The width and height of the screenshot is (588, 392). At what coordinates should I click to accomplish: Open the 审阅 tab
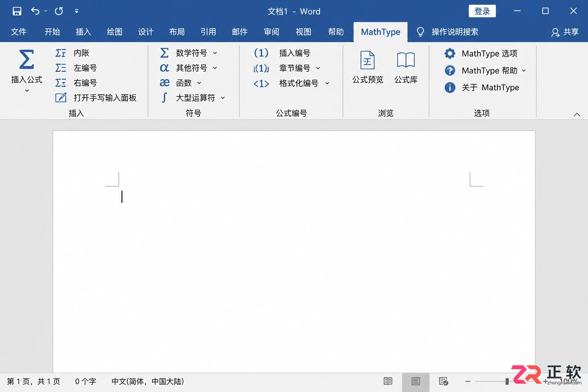click(x=272, y=32)
